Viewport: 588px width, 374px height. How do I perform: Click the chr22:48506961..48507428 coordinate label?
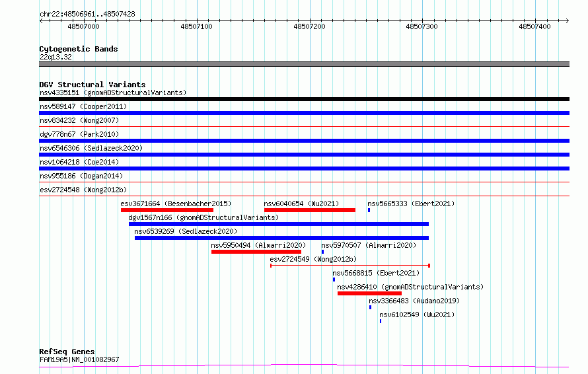click(87, 15)
